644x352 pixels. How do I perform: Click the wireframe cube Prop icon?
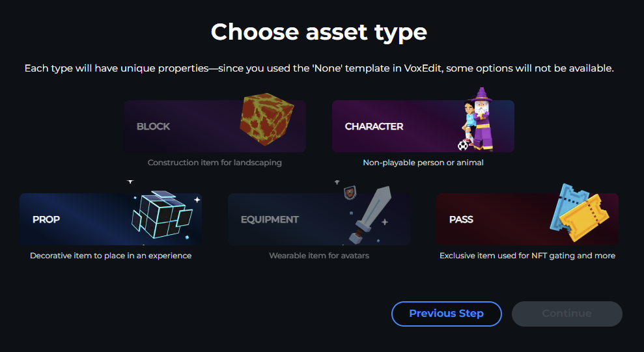tap(160, 214)
